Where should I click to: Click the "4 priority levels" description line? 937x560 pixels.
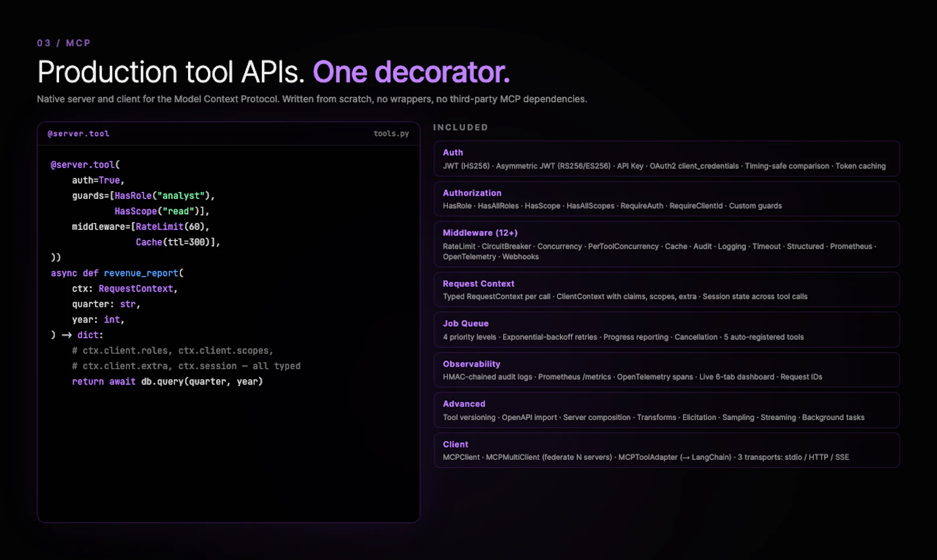tap(623, 337)
